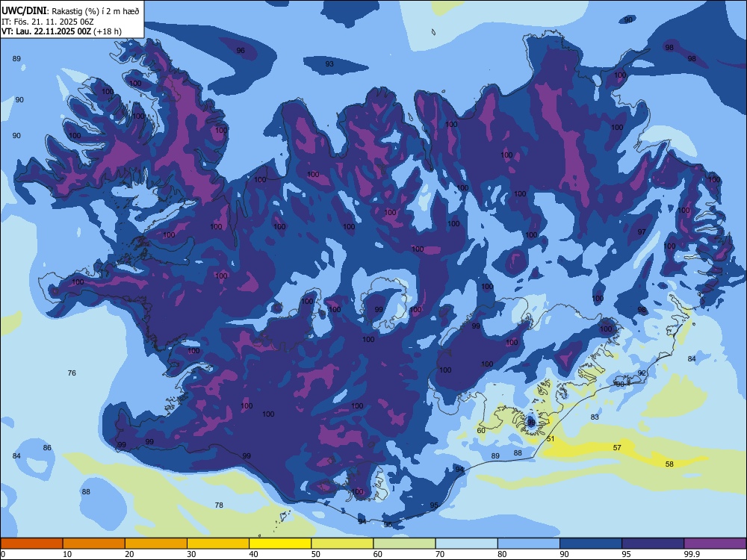Screen dimensions: 747x560
Task: Click the bright yellow 40–50 legend swatch
Action: click(280, 544)
